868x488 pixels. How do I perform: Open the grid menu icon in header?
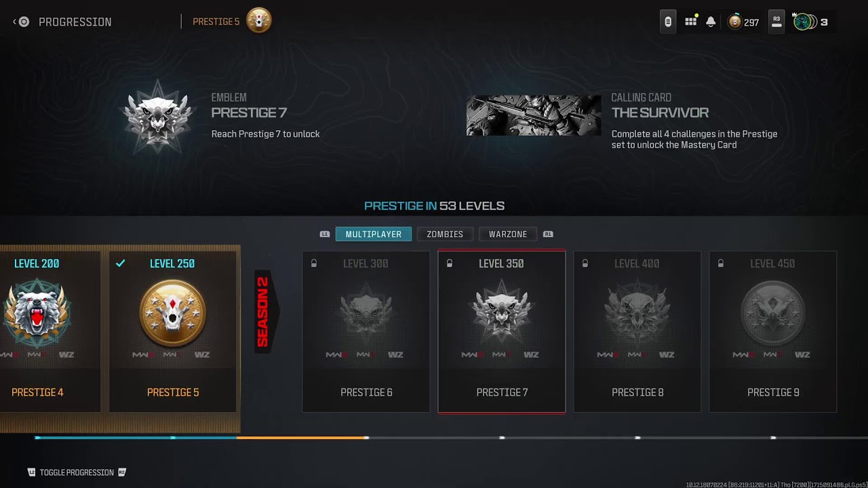coord(691,22)
